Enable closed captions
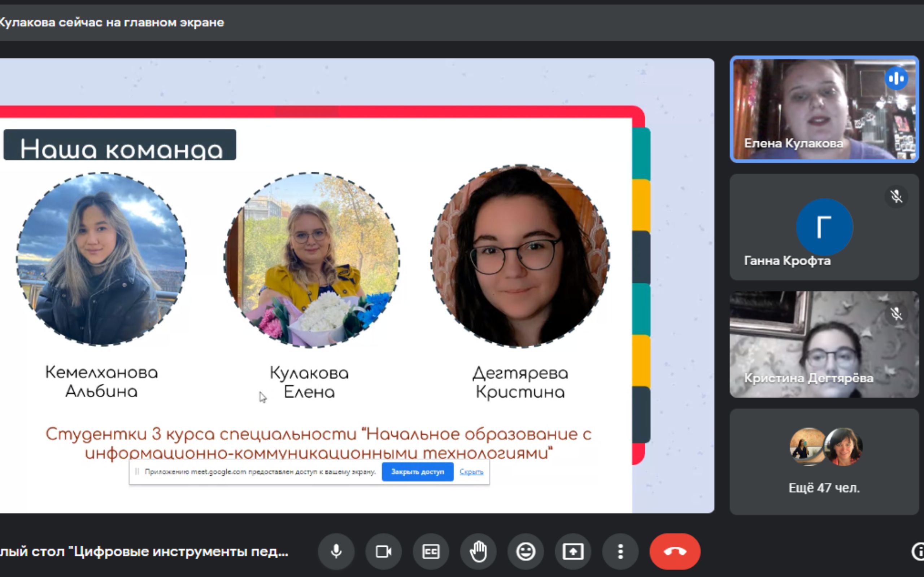 431,551
